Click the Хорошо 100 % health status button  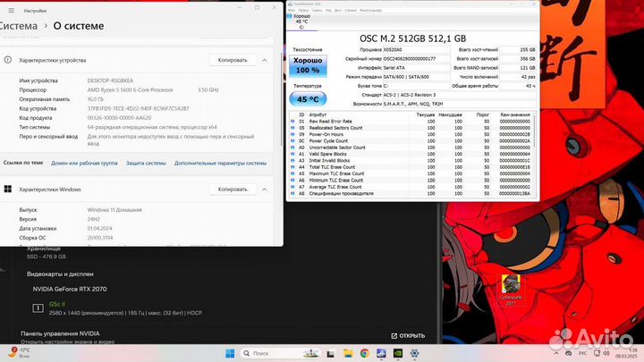[308, 65]
